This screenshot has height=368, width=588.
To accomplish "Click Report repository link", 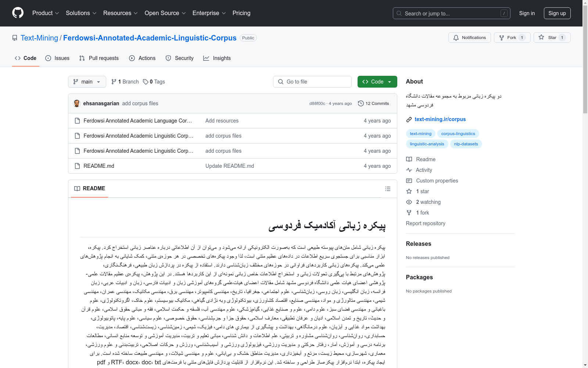I will pyautogui.click(x=426, y=223).
